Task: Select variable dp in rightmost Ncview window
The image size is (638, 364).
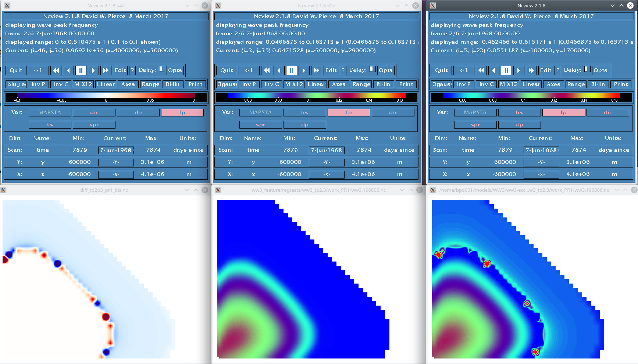Action: [x=520, y=125]
